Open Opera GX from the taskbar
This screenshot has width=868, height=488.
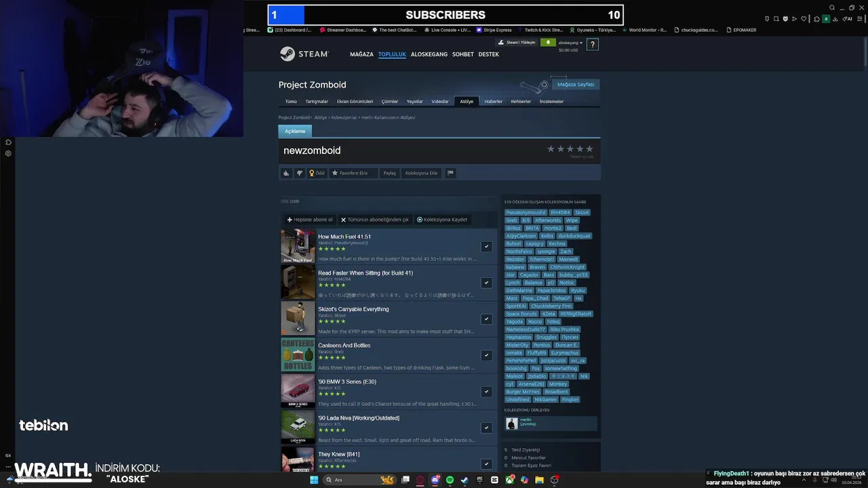tap(420, 480)
